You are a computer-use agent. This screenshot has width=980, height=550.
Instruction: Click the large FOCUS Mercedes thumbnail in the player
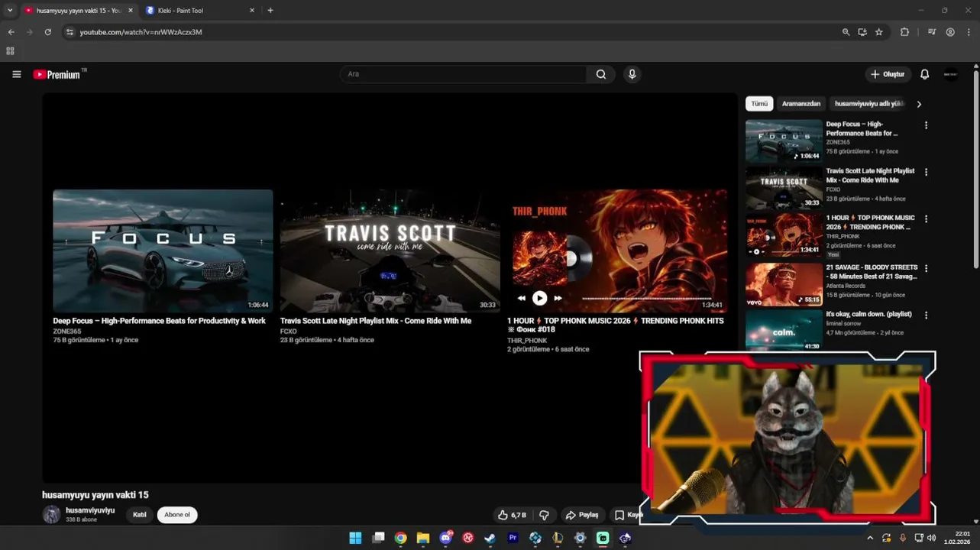point(163,251)
